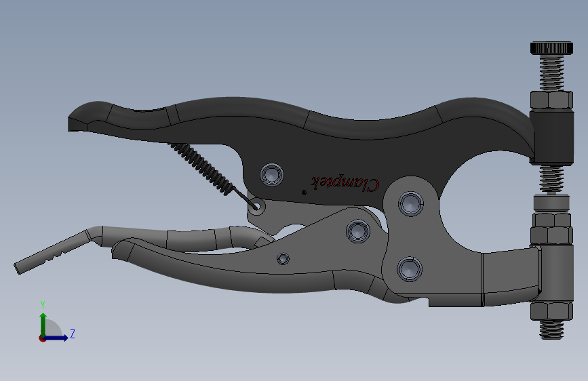Select the lower rivet on the gray link plate

(x=410, y=269)
